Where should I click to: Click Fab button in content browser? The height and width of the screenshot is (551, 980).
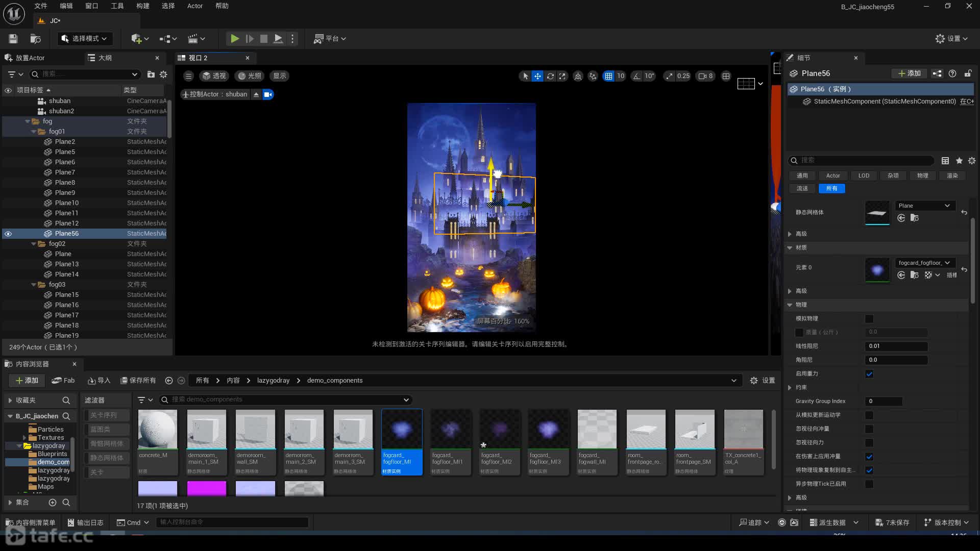pos(63,381)
